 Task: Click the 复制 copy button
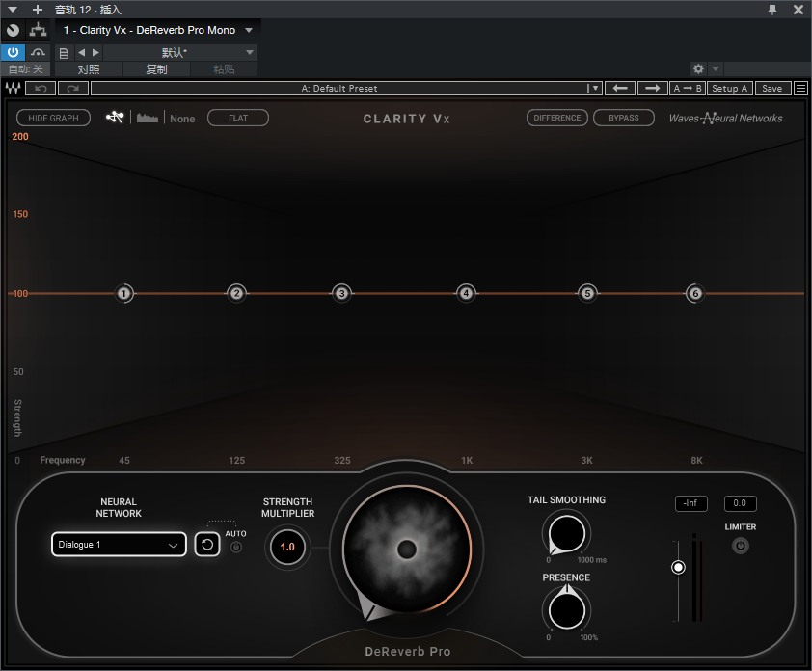pos(156,69)
